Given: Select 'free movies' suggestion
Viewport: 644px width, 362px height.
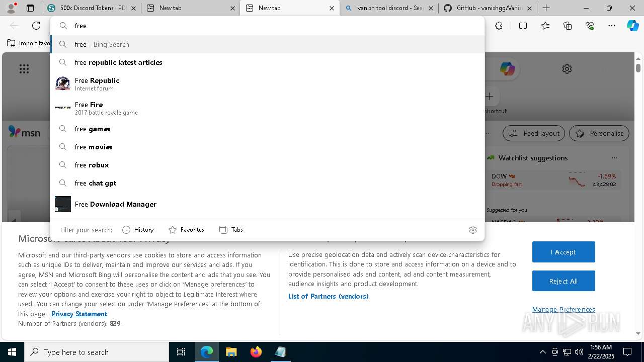Looking at the screenshot, I should point(267,147).
